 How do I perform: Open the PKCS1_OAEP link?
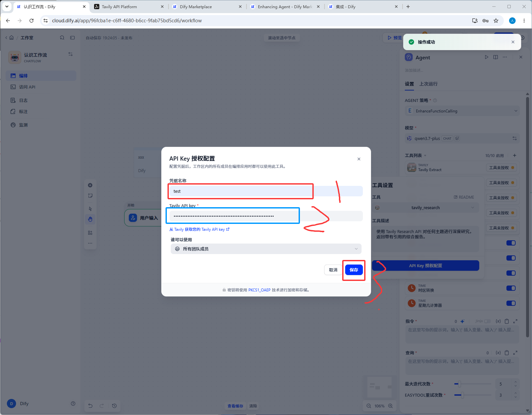[x=259, y=290]
